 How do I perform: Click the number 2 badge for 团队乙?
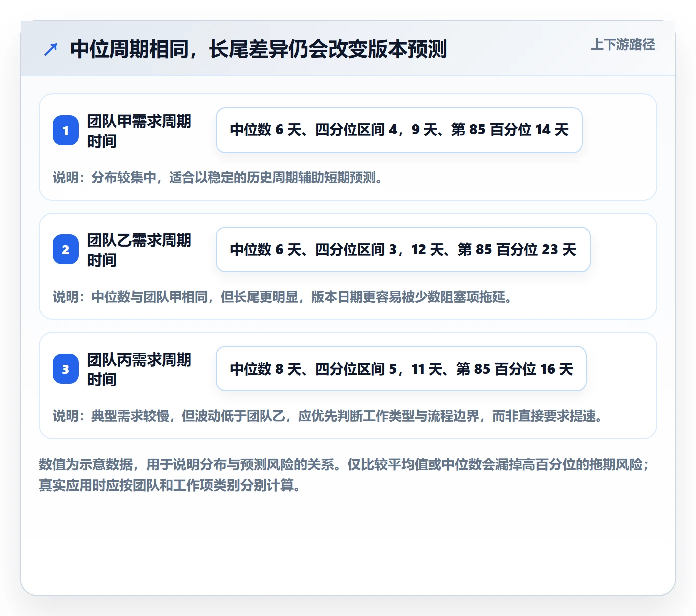click(66, 249)
